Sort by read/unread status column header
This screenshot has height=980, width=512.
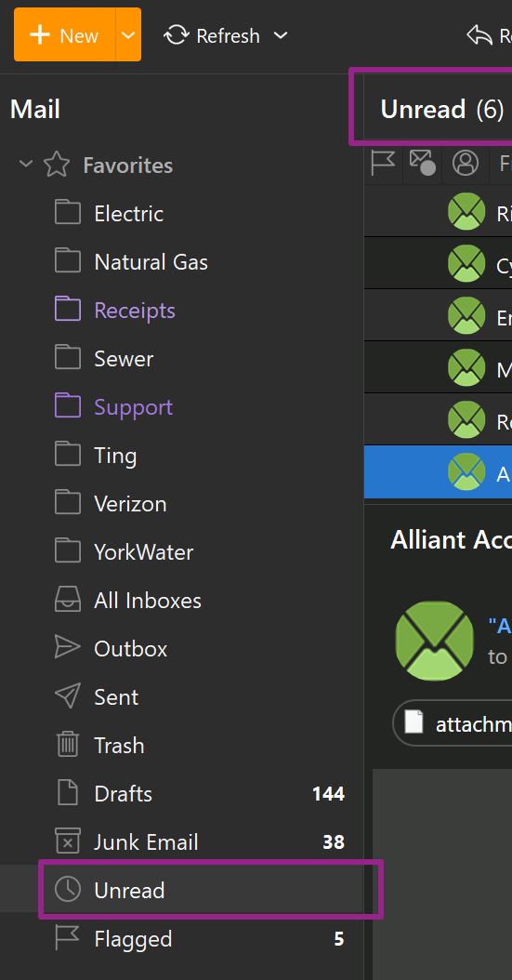click(423, 163)
